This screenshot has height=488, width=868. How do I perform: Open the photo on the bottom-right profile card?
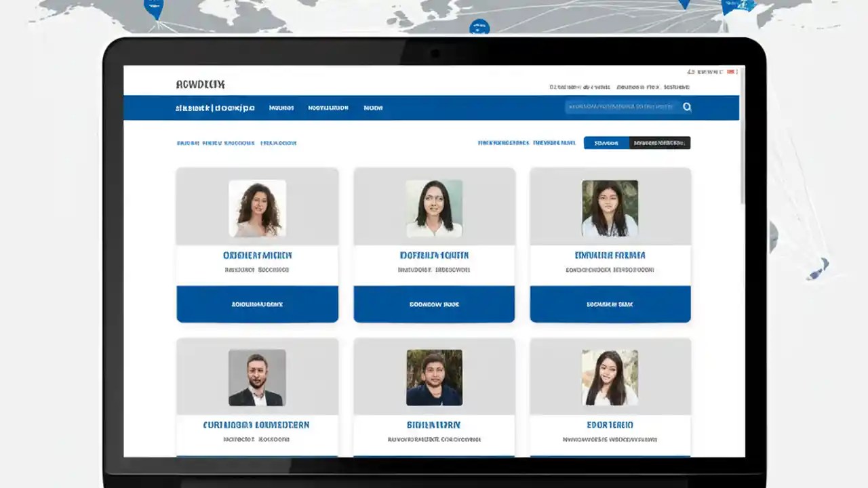pyautogui.click(x=610, y=378)
